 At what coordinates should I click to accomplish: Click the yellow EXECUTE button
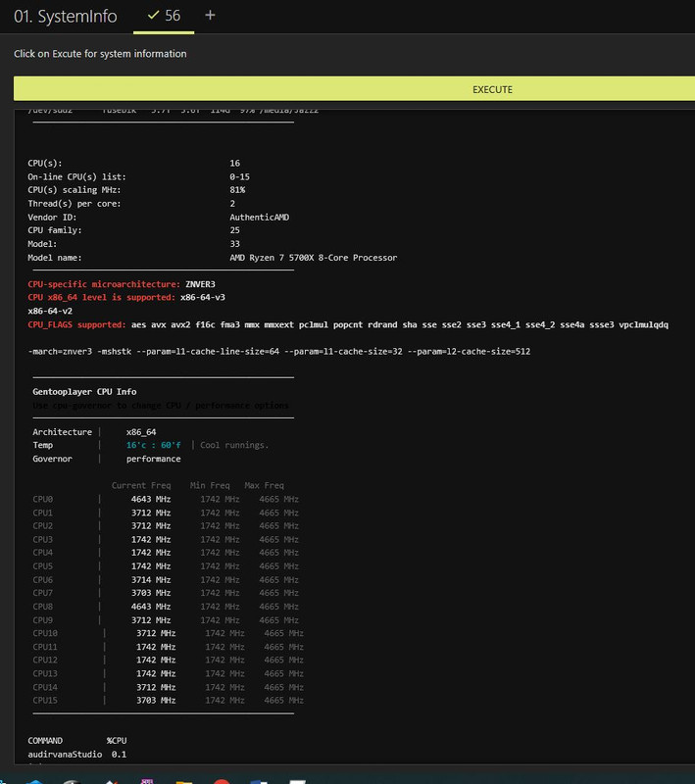354,89
